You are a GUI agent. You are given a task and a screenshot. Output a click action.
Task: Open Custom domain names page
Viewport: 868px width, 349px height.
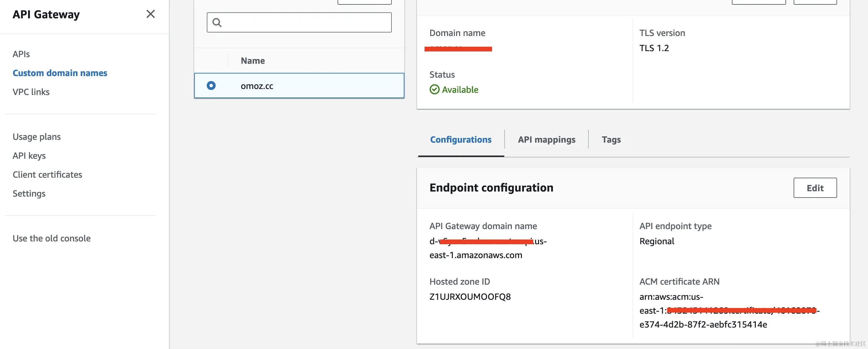pyautogui.click(x=60, y=73)
